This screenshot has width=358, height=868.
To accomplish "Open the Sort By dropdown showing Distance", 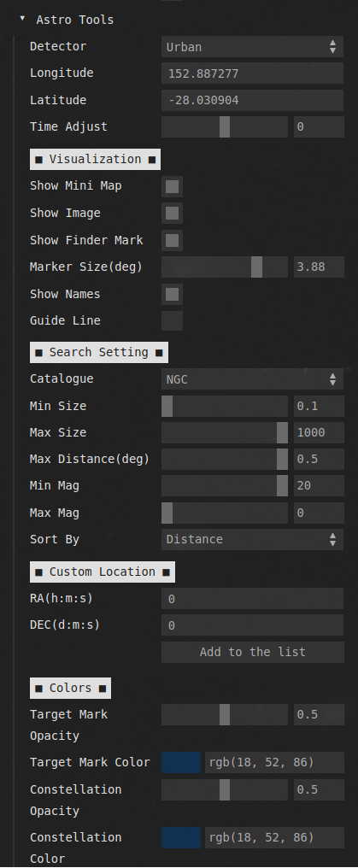I will tap(252, 539).
